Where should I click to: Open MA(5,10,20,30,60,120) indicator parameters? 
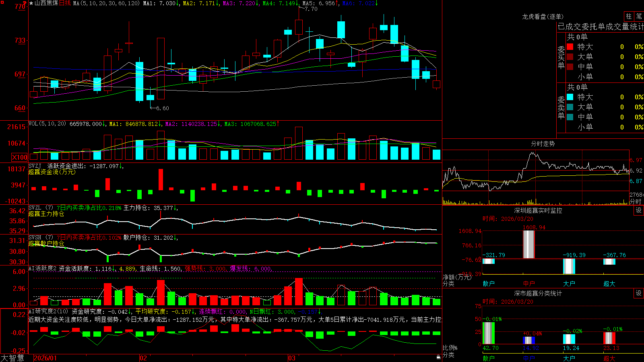pos(106,3)
